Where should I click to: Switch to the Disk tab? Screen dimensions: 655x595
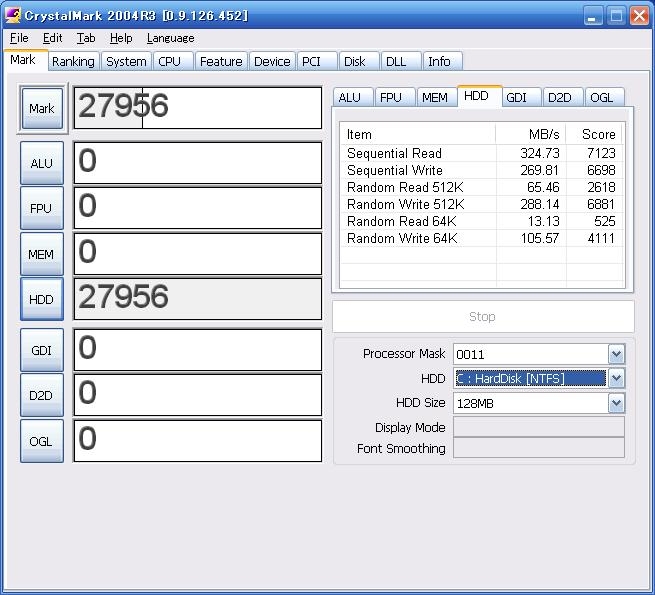[359, 61]
